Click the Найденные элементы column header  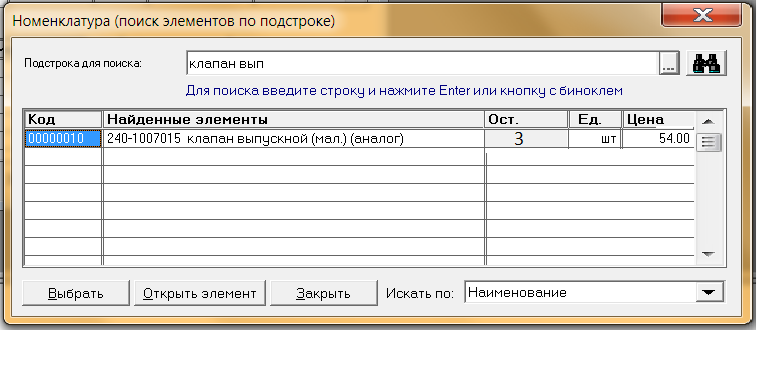[294, 120]
